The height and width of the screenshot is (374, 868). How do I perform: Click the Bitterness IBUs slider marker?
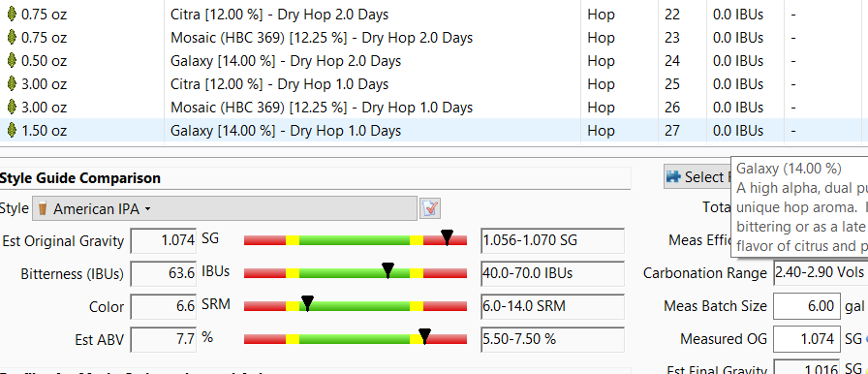pyautogui.click(x=388, y=270)
